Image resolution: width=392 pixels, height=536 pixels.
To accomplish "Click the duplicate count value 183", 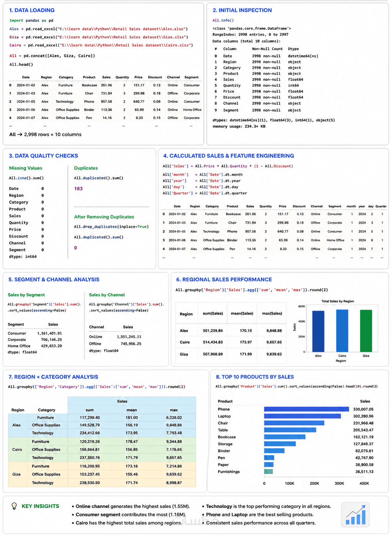I will [x=78, y=189].
